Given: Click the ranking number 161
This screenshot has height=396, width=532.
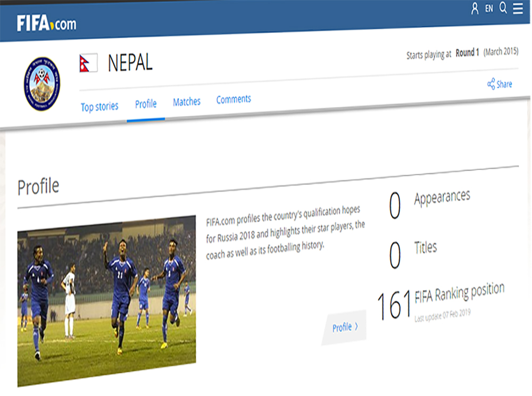Looking at the screenshot, I should point(394,305).
